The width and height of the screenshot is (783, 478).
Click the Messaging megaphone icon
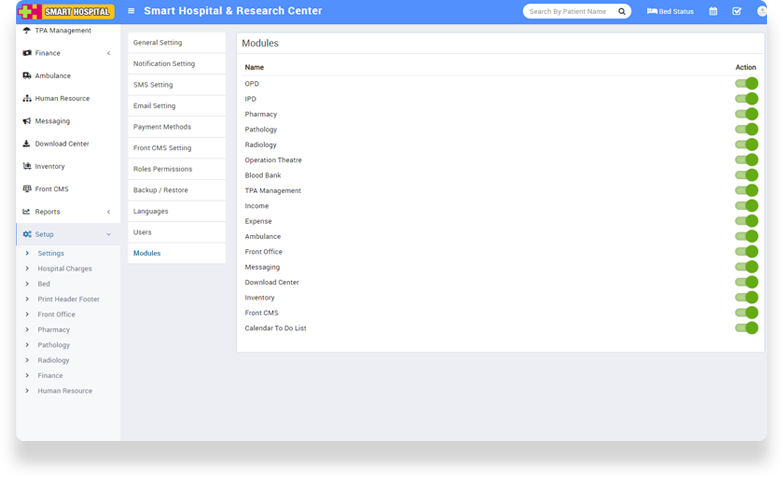[x=27, y=121]
